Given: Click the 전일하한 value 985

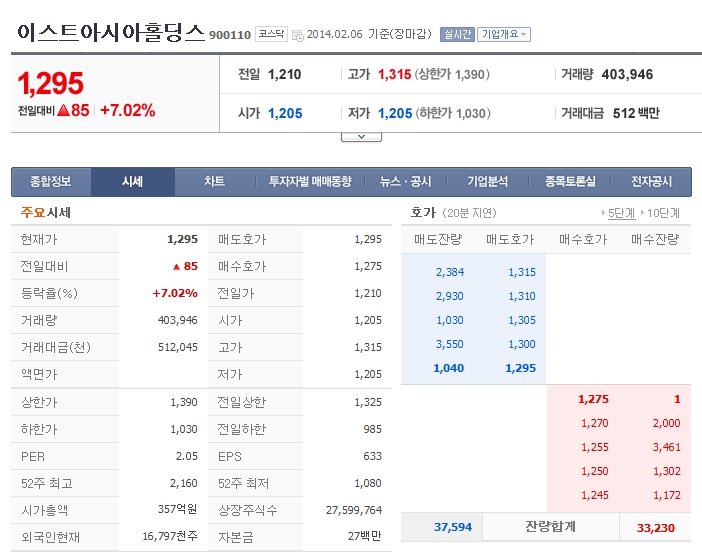Looking at the screenshot, I should click(372, 429).
